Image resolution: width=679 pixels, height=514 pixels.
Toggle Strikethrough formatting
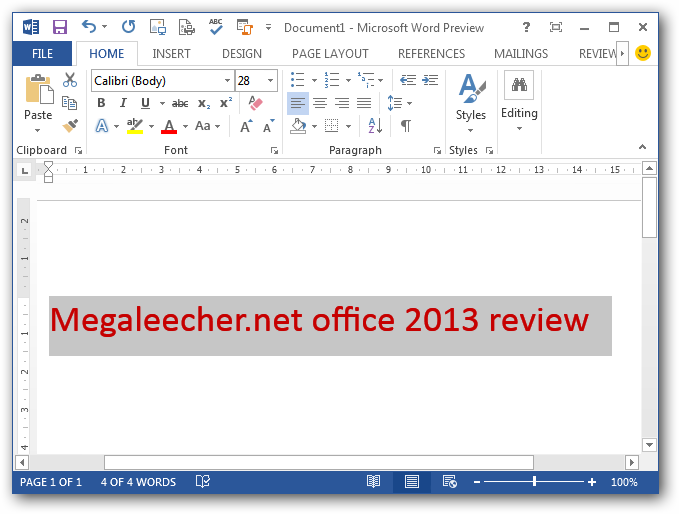180,103
